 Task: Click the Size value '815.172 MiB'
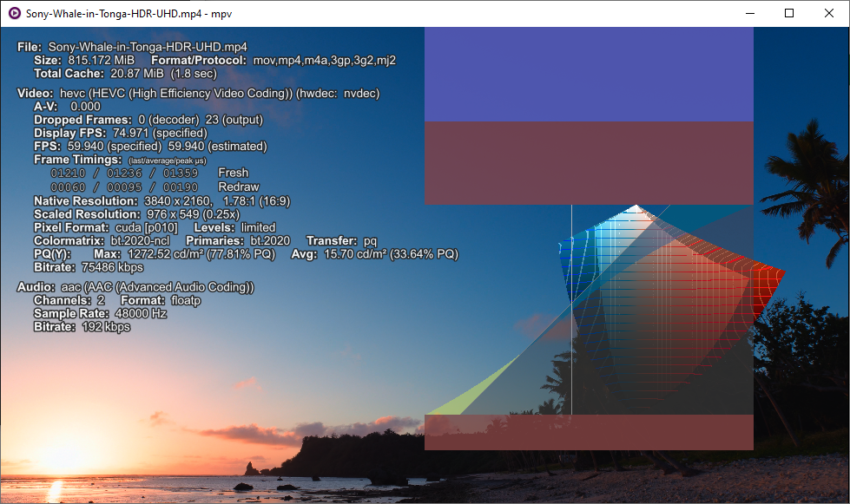click(101, 60)
